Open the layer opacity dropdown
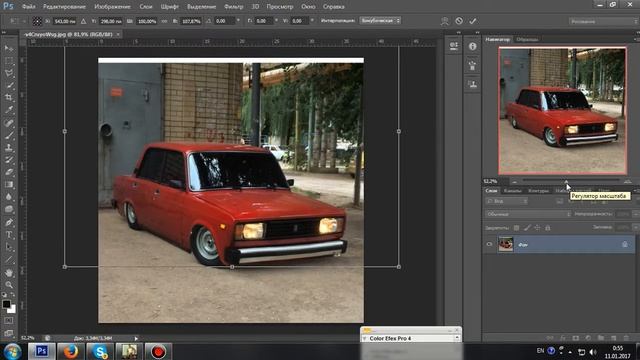This screenshot has height=360, width=640. [636, 214]
